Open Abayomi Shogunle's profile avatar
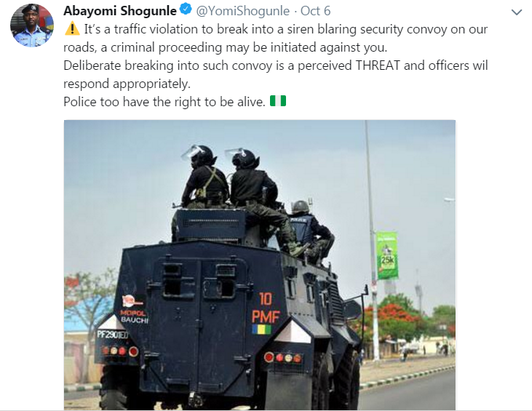This screenshot has width=532, height=411. 32,25
